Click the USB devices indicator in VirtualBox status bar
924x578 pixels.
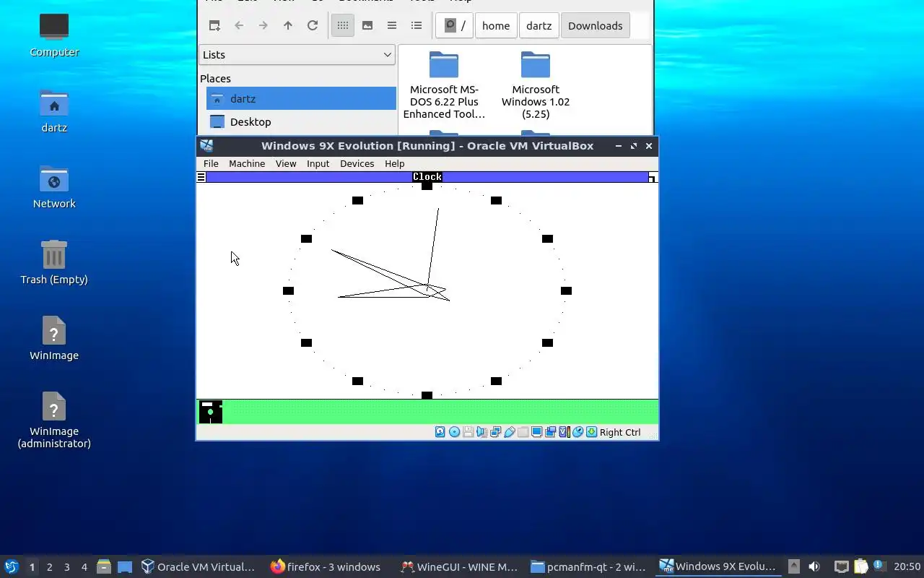[x=510, y=432]
